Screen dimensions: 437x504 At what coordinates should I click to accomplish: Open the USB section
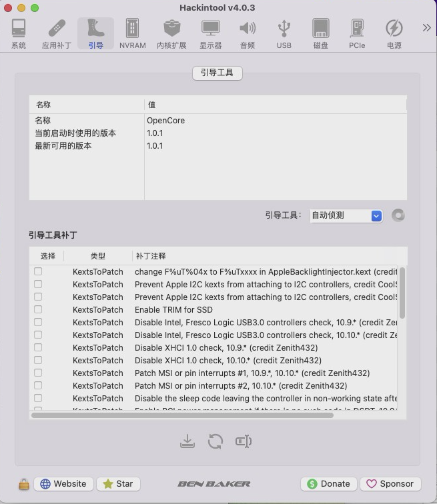coord(284,33)
